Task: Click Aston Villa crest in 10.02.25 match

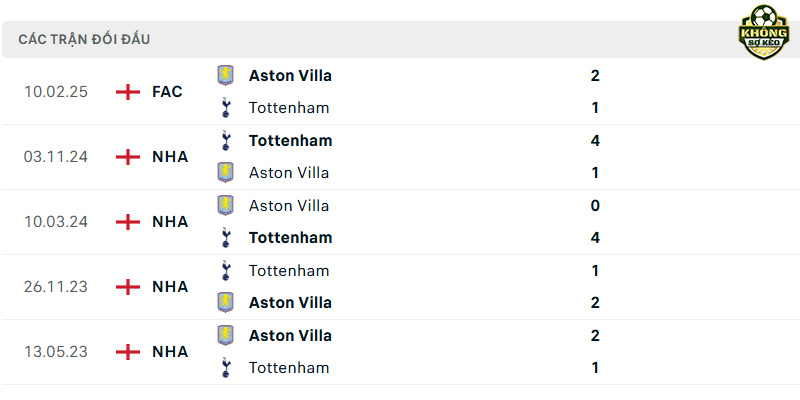Action: point(225,76)
